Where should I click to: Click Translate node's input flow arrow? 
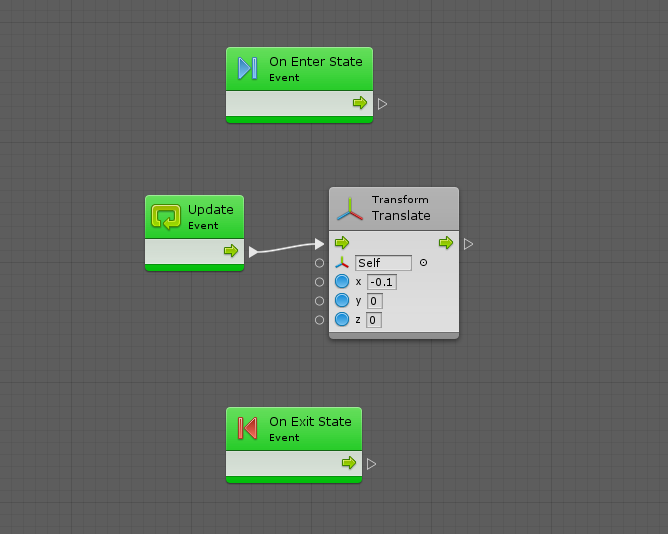pos(342,243)
